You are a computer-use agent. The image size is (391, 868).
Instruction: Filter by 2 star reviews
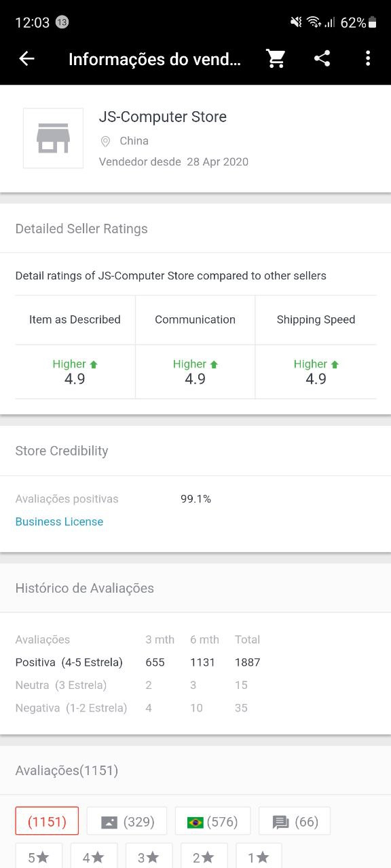coord(204,856)
